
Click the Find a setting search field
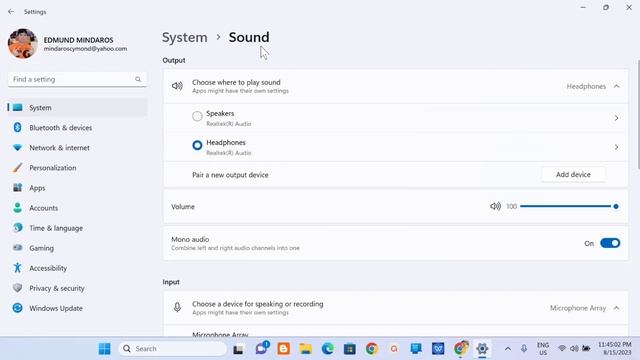(77, 79)
